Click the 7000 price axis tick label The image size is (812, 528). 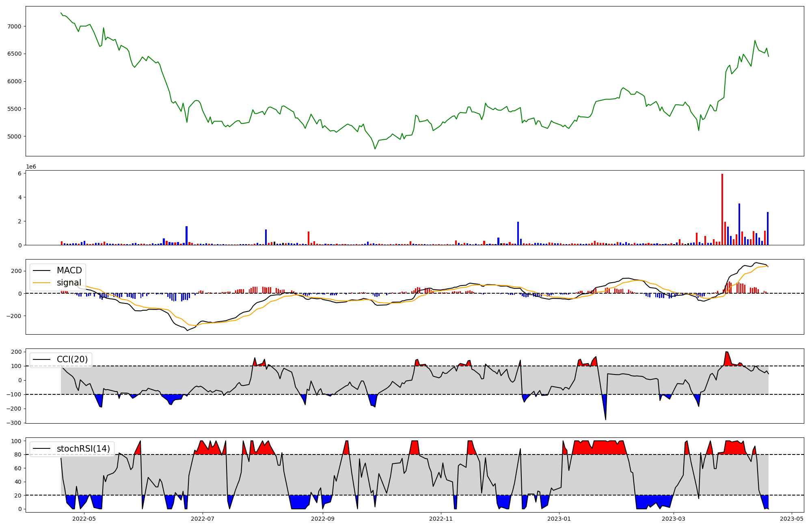[14, 26]
